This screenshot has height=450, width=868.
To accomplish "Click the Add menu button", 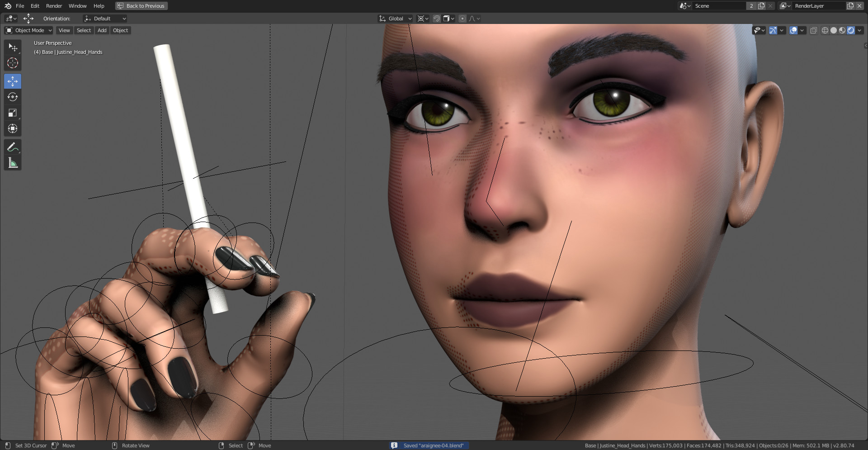I will (x=102, y=30).
